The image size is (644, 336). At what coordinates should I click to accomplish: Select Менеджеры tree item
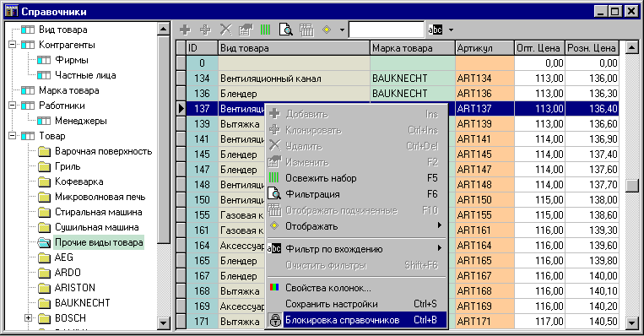pos(80,121)
